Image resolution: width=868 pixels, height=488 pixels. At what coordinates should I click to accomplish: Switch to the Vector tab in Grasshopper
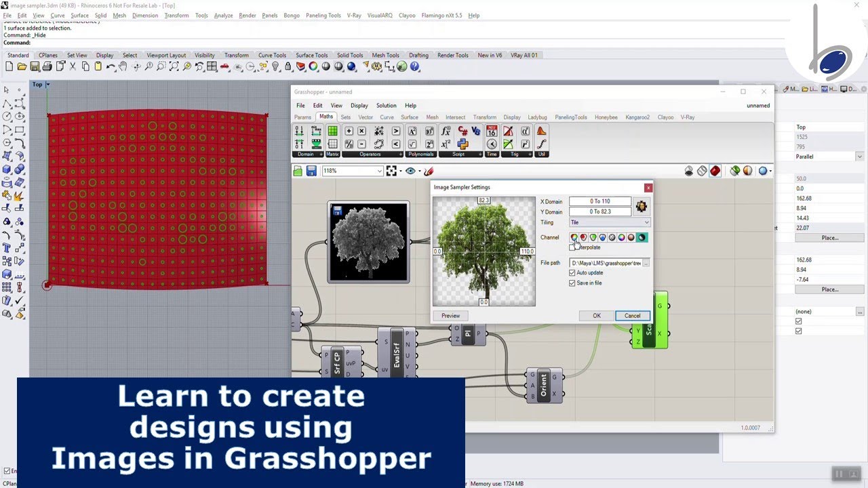(366, 117)
